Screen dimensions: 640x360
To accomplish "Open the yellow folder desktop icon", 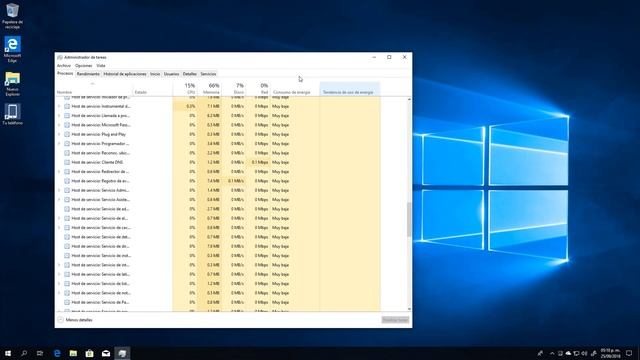I will (x=12, y=83).
